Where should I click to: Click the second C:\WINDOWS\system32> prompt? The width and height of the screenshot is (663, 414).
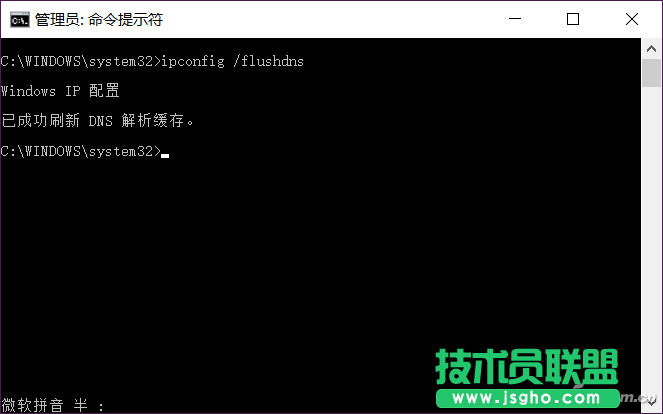tap(81, 151)
